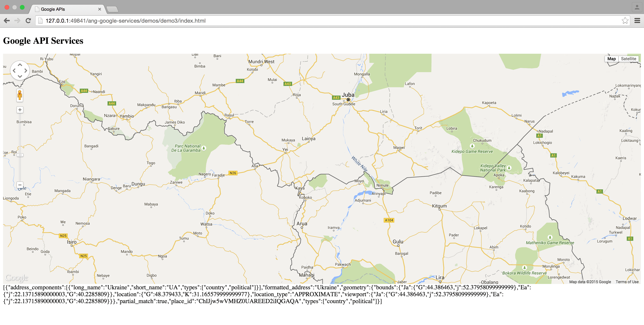
Task: Pan the map right with the arrow
Action: pyautogui.click(x=26, y=71)
